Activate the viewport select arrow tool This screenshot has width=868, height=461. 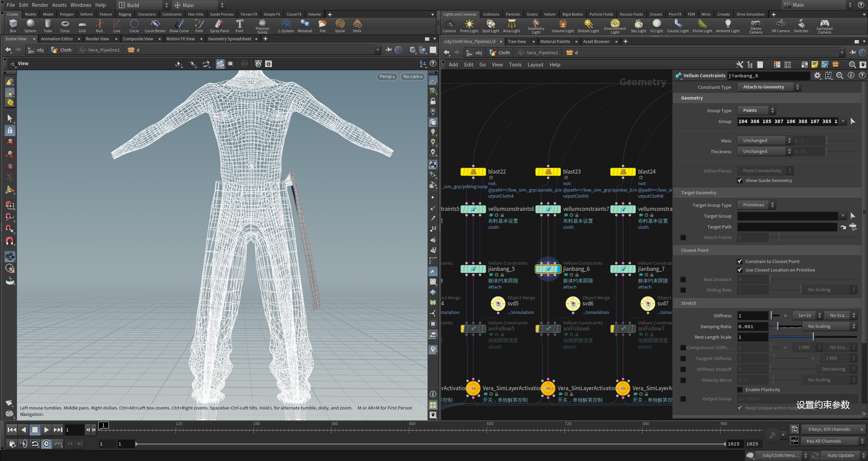click(x=10, y=118)
